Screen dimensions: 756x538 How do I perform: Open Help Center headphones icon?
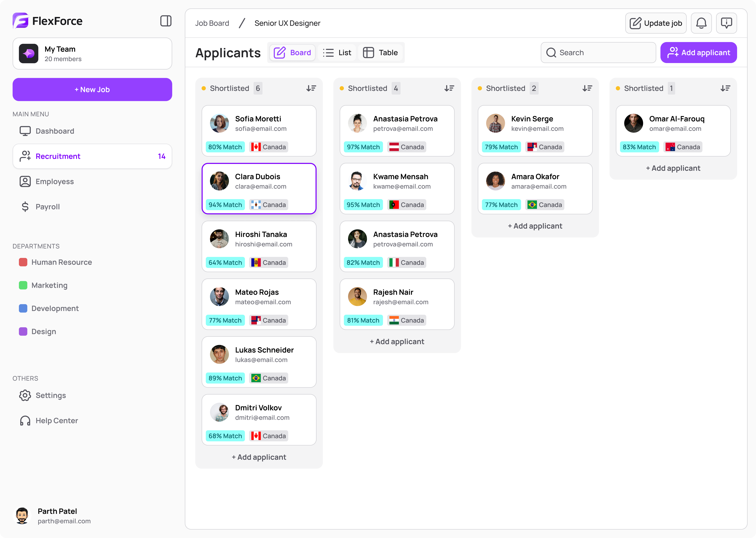(x=25, y=421)
